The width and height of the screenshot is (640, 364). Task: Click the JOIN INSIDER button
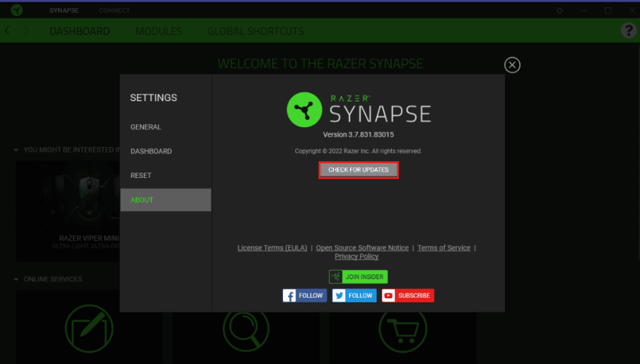357,277
